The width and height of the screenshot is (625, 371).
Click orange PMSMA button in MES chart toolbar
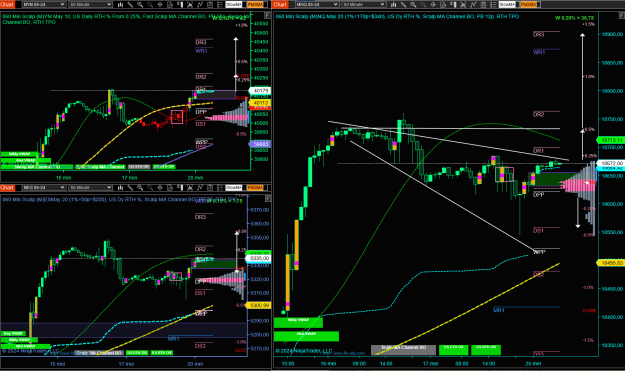coord(255,187)
